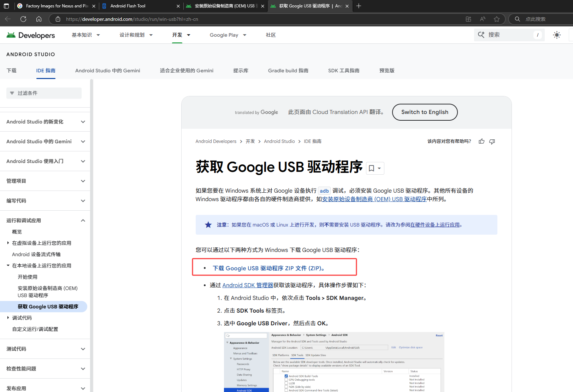
Task: Collapse the 运行和调试应用 section
Action: point(83,221)
